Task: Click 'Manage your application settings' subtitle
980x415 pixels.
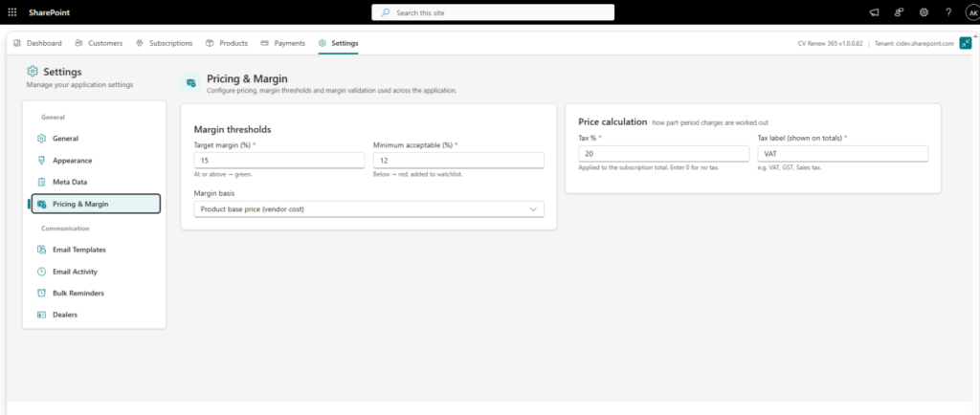Action: click(x=79, y=84)
